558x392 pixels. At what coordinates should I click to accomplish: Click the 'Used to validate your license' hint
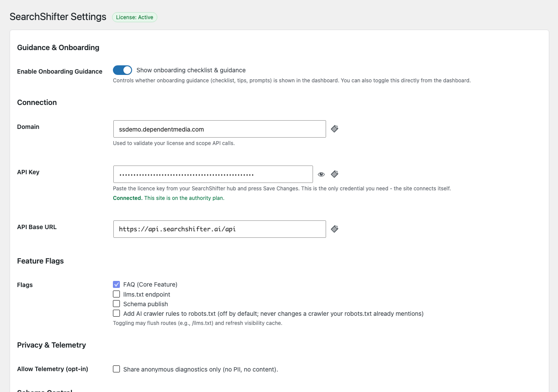click(x=174, y=143)
